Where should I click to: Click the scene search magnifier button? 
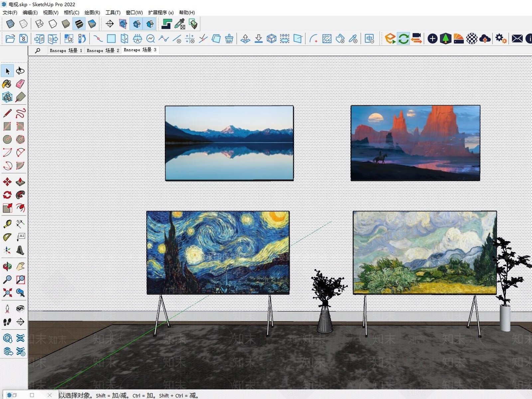38,51
